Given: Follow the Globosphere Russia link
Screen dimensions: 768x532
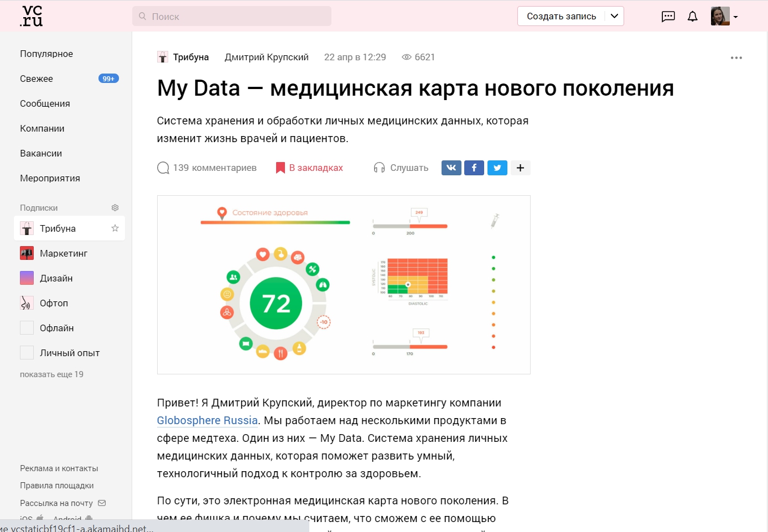Looking at the screenshot, I should pyautogui.click(x=207, y=420).
